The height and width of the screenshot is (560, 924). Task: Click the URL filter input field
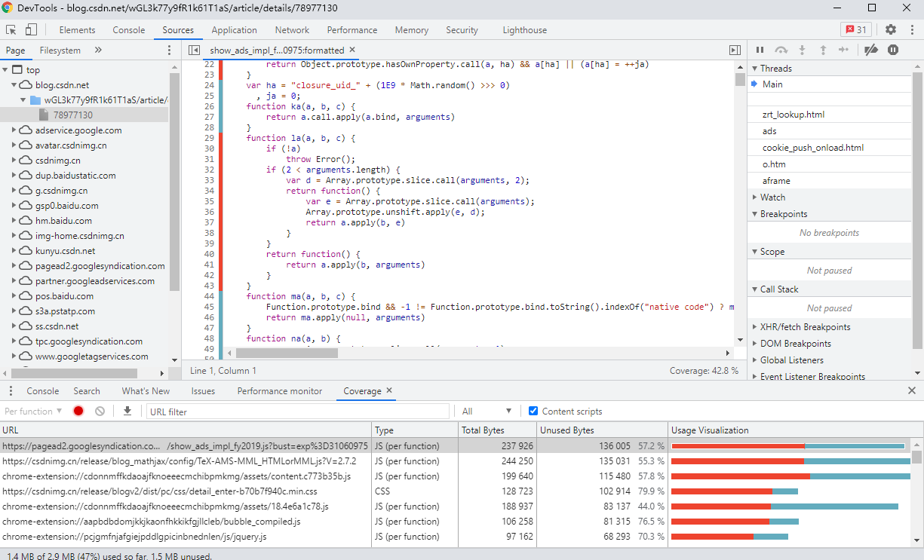pos(298,412)
